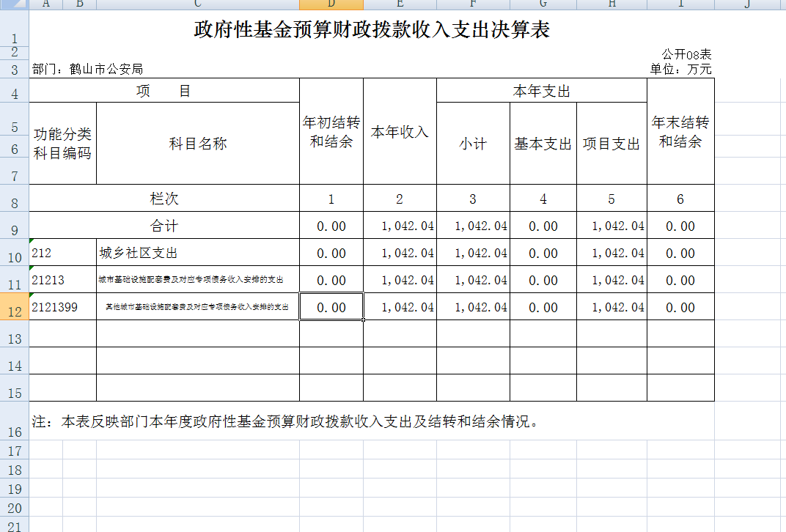Select the "项目支出" subheader cell
This screenshot has height=532, width=786.
pyautogui.click(x=611, y=144)
